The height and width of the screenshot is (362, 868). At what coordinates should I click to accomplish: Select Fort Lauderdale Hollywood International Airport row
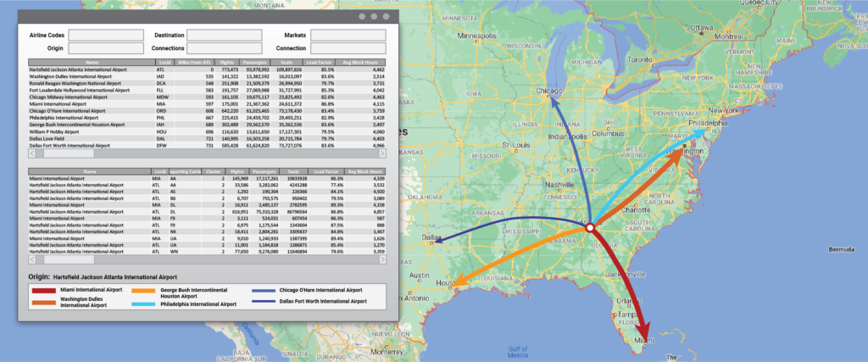tap(207, 90)
